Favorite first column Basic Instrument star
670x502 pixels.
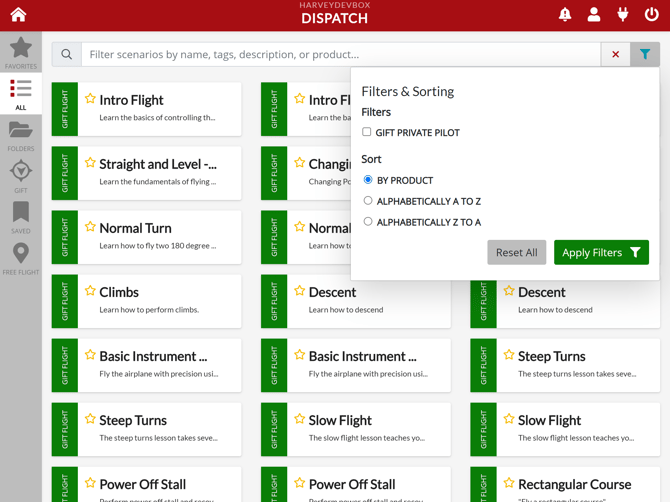pos(90,355)
